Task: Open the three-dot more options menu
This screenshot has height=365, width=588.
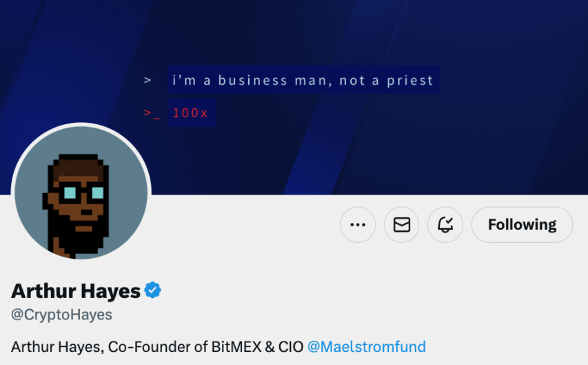Action: (x=358, y=224)
